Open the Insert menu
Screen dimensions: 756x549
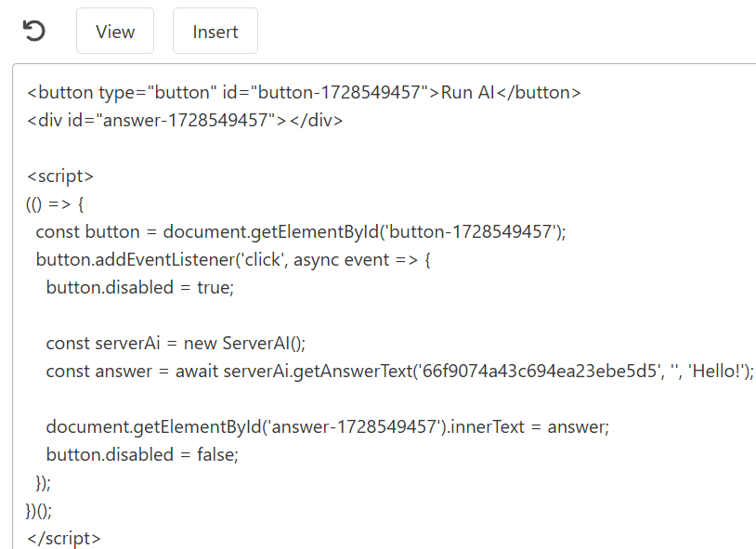pyautogui.click(x=215, y=32)
